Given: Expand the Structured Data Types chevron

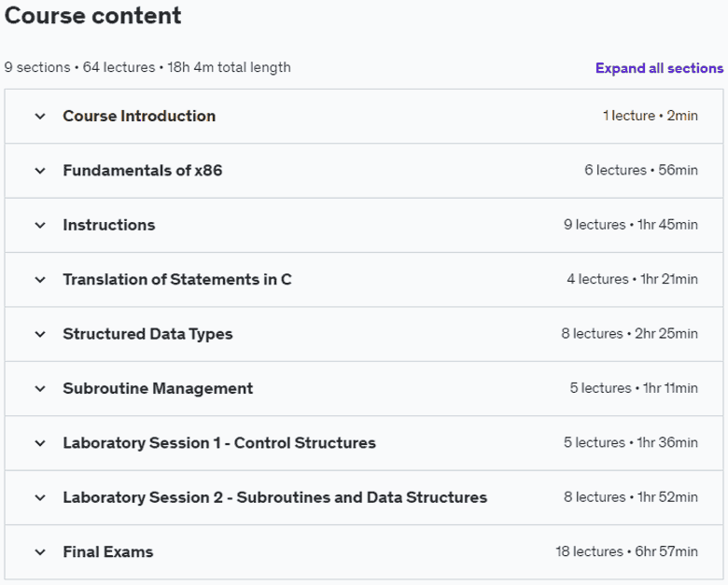Looking at the screenshot, I should 40,334.
